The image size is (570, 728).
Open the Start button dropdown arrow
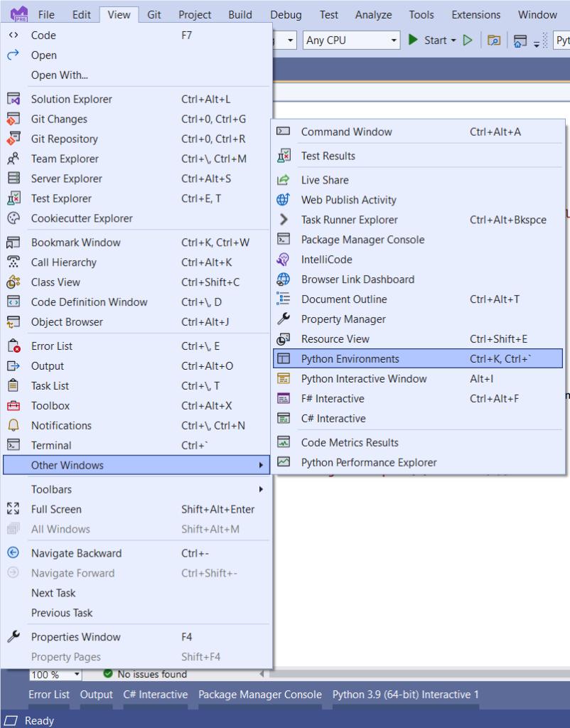[x=453, y=41]
